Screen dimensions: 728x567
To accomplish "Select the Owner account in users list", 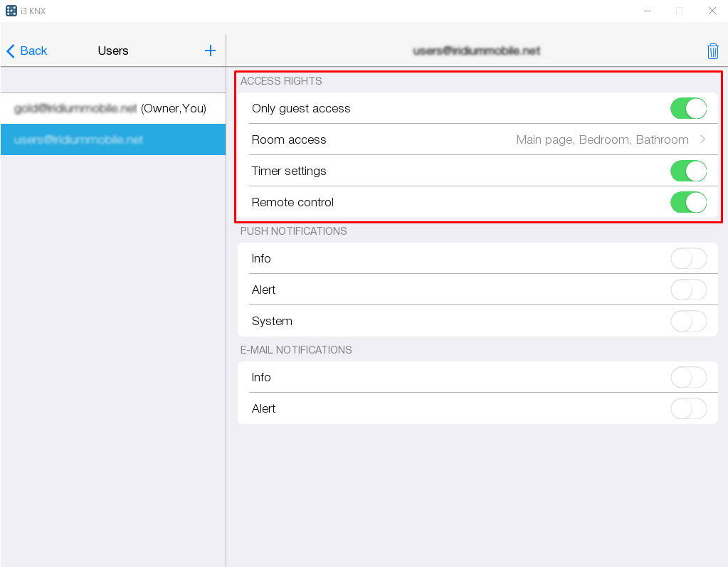I will click(110, 109).
